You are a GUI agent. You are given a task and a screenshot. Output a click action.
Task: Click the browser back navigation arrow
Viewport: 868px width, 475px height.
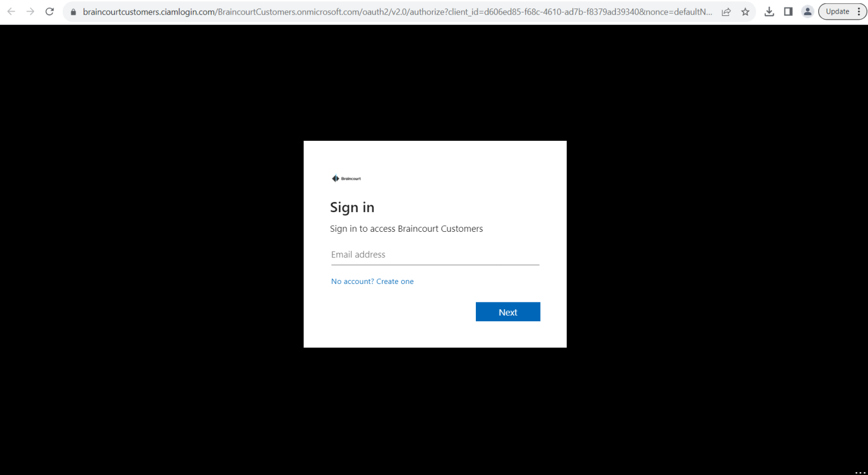point(11,11)
